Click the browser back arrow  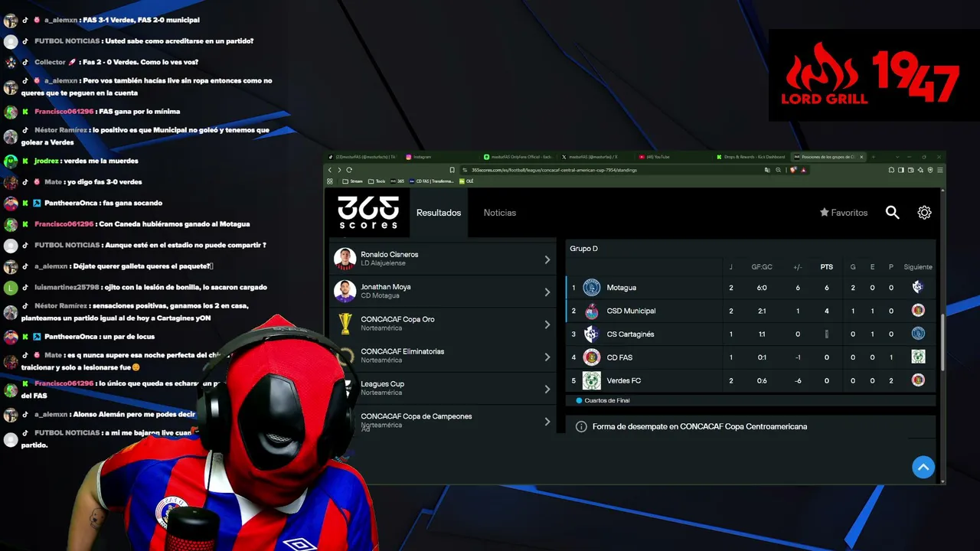point(330,170)
